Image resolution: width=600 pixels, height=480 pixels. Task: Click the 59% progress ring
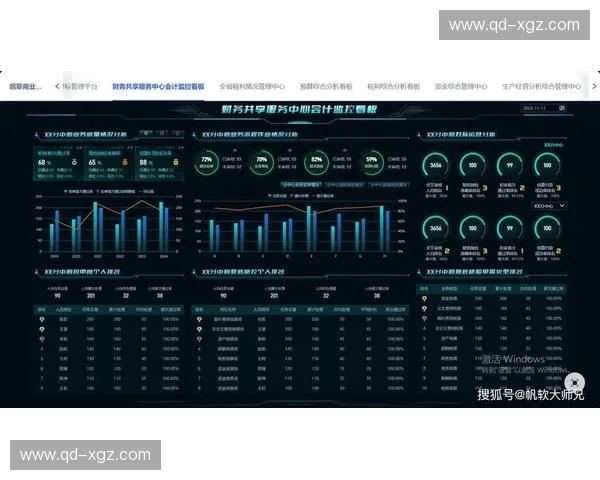(371, 162)
